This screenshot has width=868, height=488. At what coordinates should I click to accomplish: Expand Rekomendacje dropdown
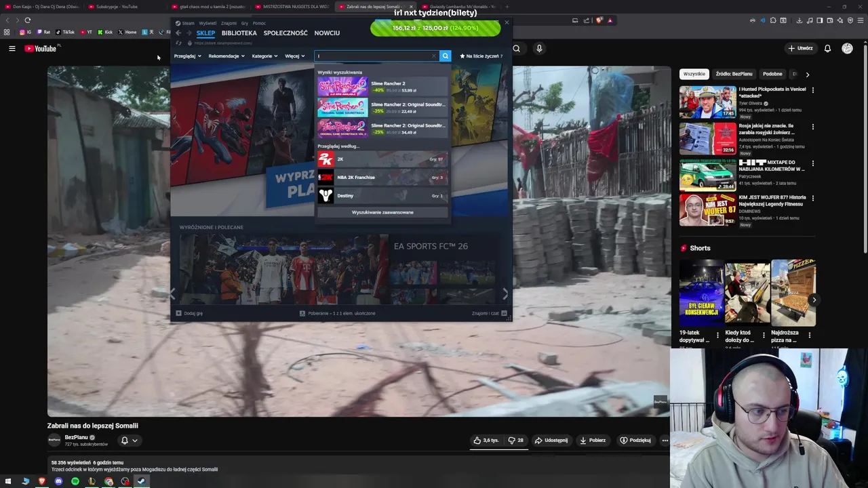point(226,56)
